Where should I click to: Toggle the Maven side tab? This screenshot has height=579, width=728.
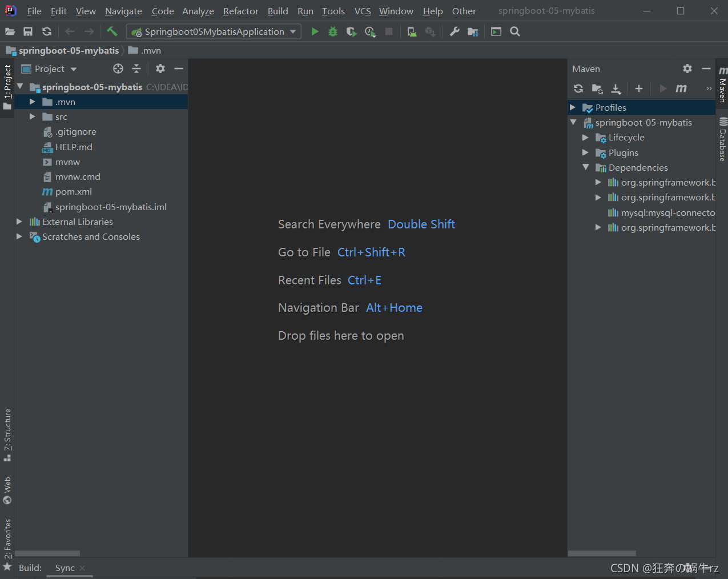tap(722, 85)
